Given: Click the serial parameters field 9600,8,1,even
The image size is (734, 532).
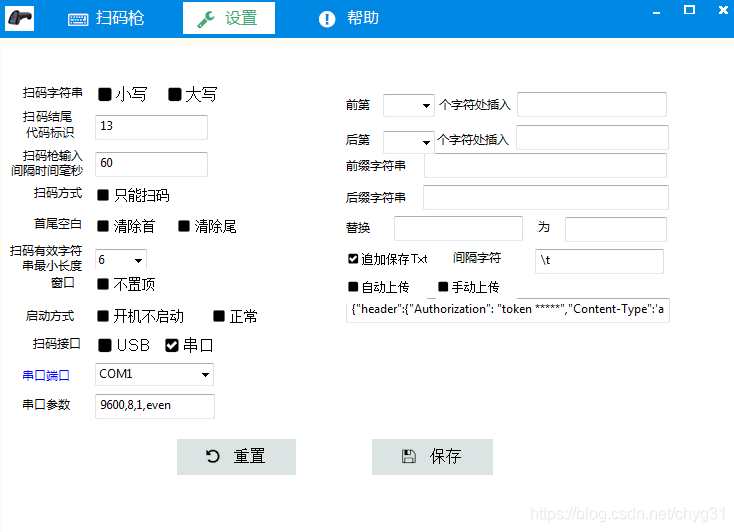Looking at the screenshot, I should point(155,406).
